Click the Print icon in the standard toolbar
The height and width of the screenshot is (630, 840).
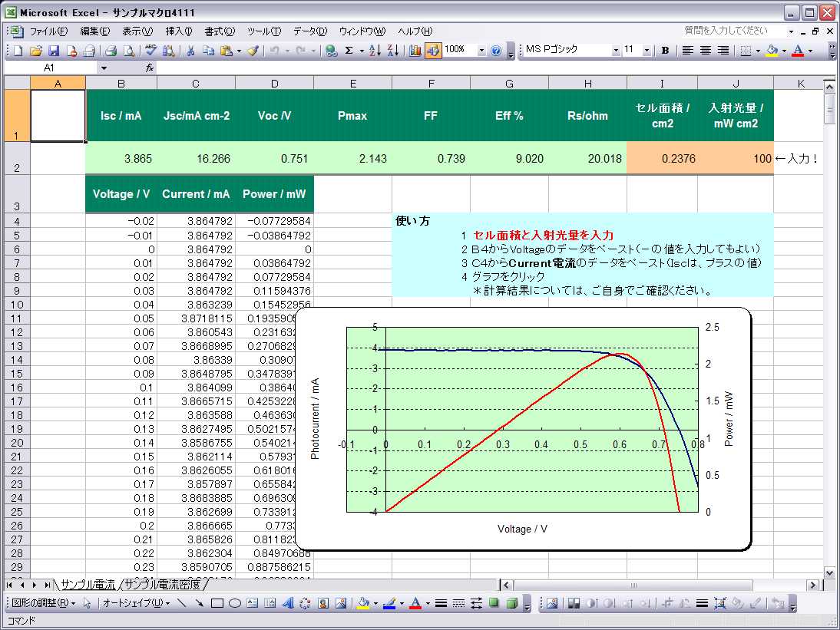(111, 51)
